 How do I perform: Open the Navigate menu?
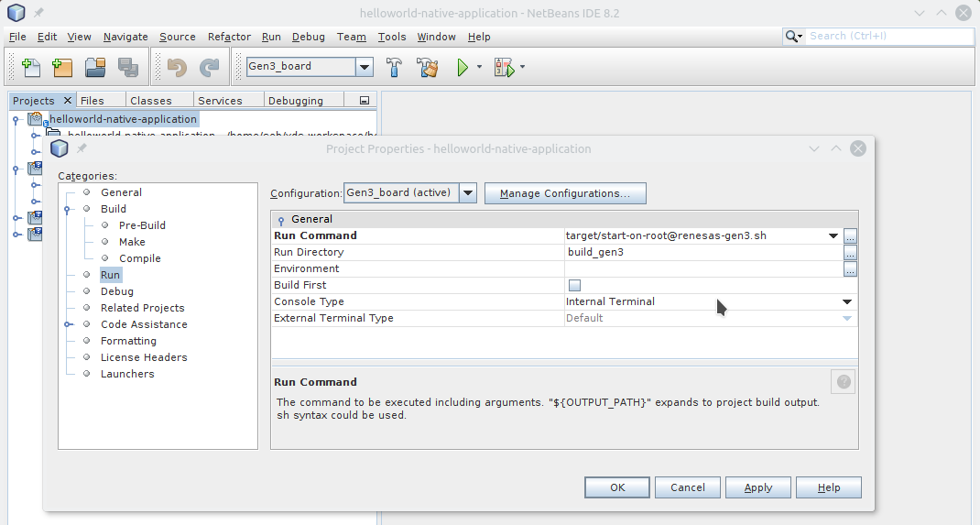click(x=125, y=37)
